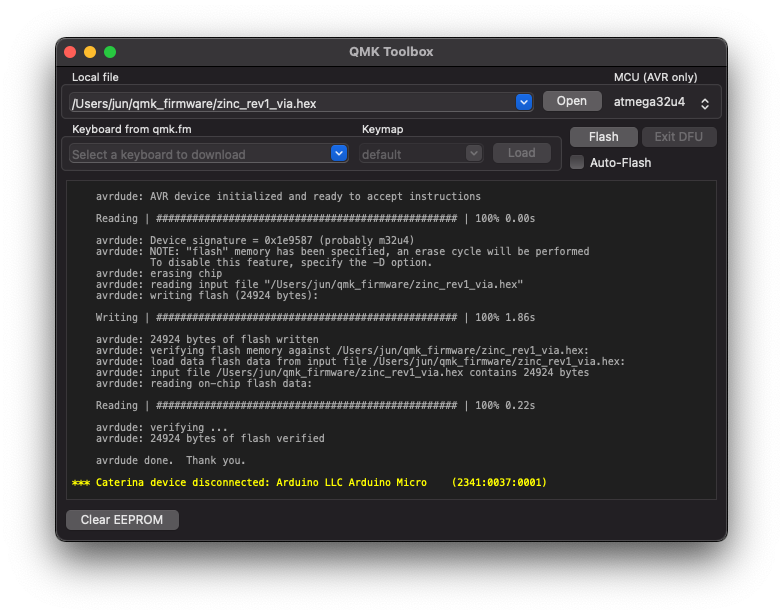Click the 'Local file' label
This screenshot has height=615, width=783.
click(95, 77)
